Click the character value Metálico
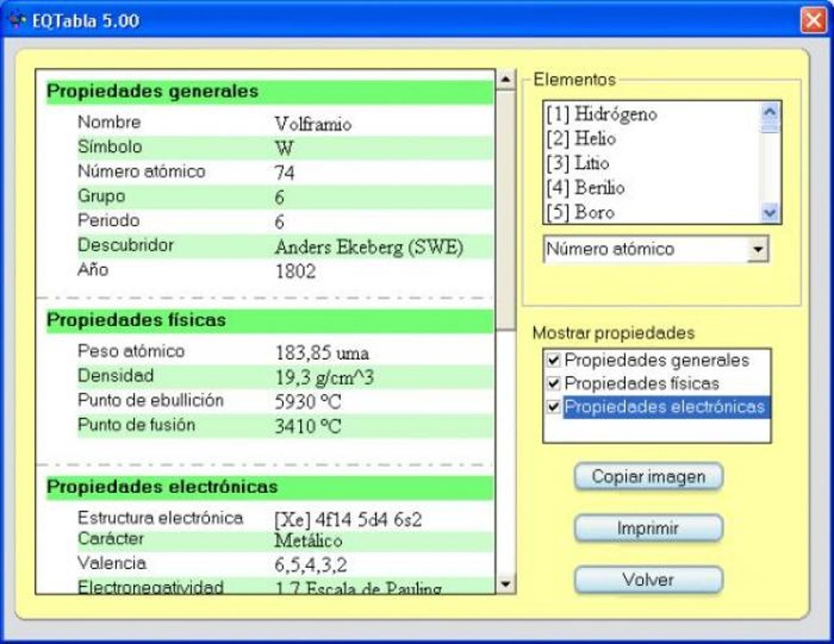 (308, 541)
